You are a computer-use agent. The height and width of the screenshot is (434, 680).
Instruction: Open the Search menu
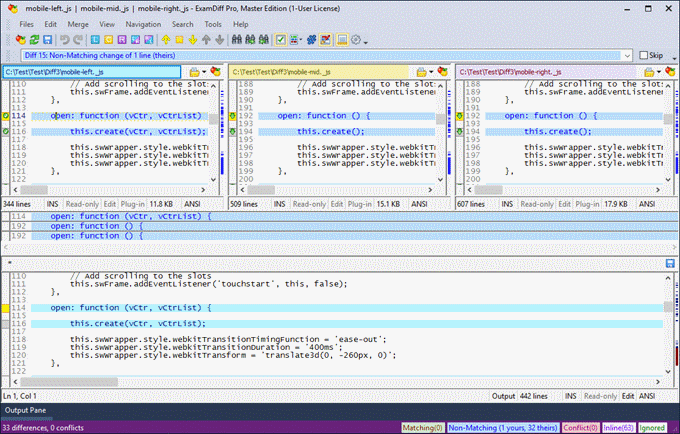tap(183, 24)
